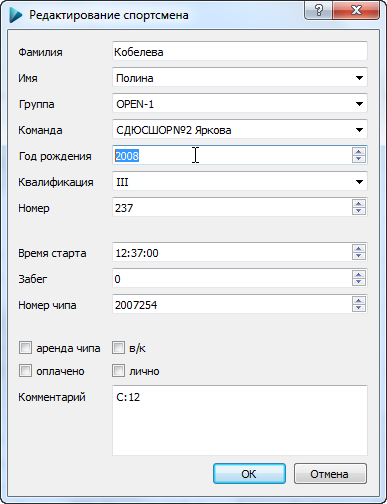Confirm changes with the OK button
Viewport: 387px width, 504px height.
249,474
